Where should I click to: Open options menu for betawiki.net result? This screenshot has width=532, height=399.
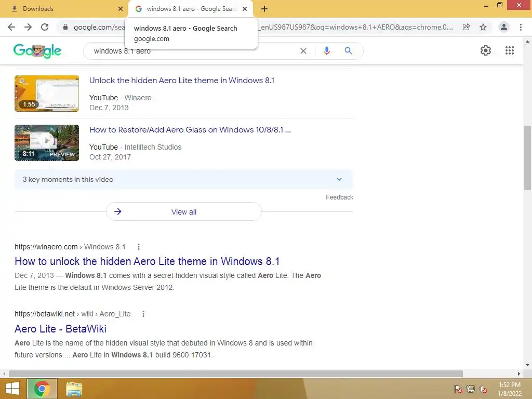click(143, 314)
